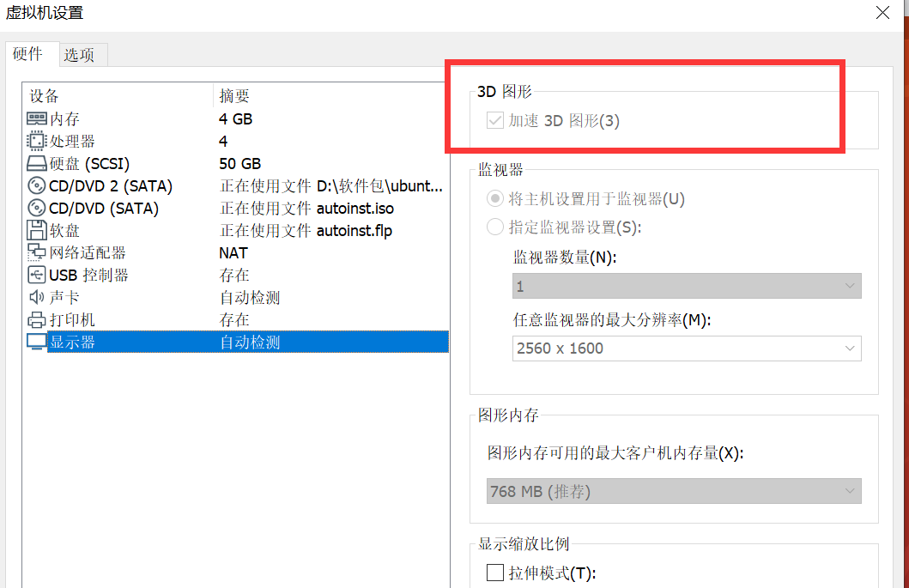
Task: Click the USB controller icon
Action: (x=37, y=275)
